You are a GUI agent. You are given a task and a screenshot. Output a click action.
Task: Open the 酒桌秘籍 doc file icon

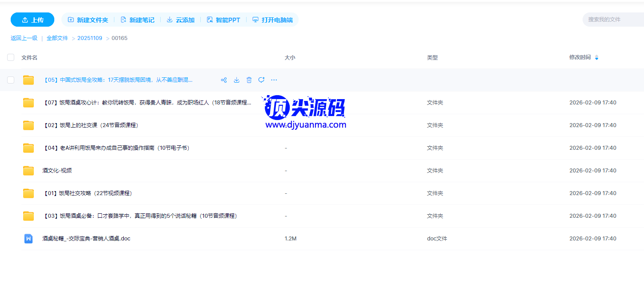(28, 239)
